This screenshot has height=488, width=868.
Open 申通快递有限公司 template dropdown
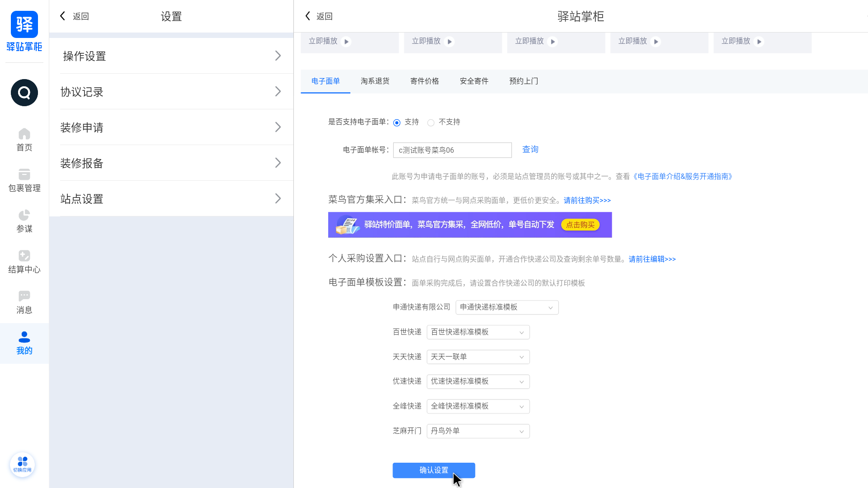(x=507, y=307)
